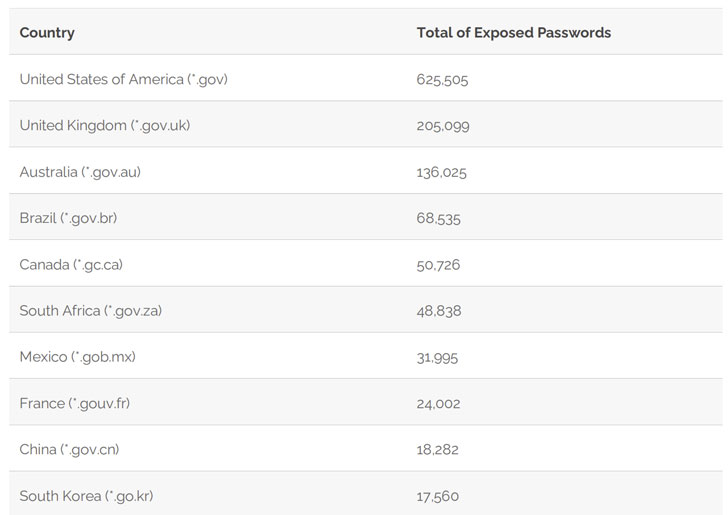The image size is (728, 515).
Task: Select the Australia (*.gov.au) row
Action: [80, 172]
